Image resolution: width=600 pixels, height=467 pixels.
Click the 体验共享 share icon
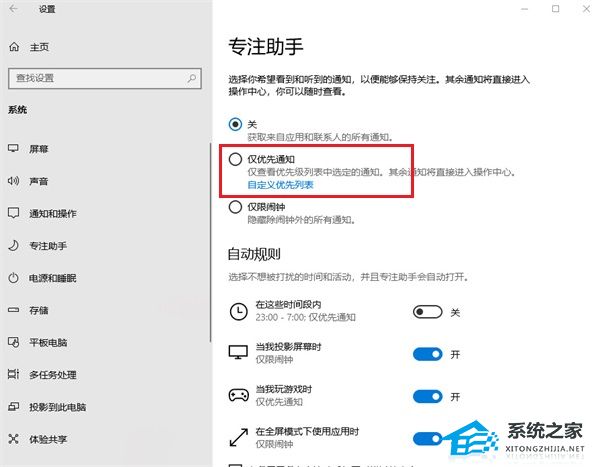point(13,439)
